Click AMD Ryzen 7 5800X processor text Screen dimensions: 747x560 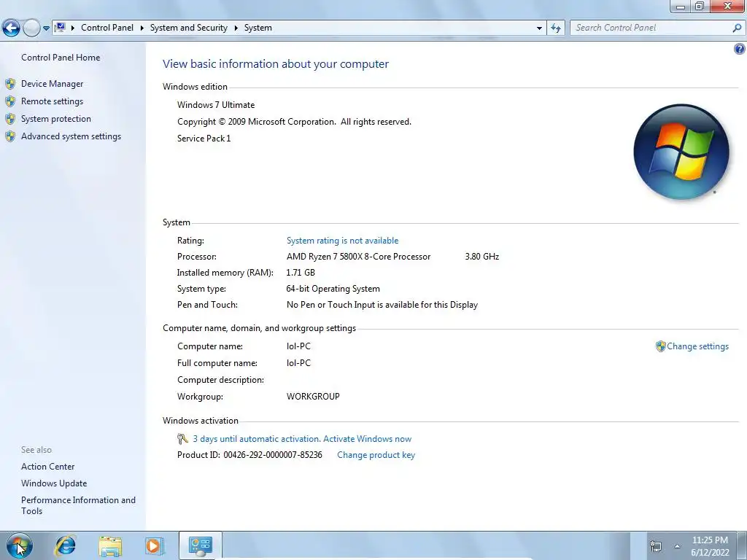point(358,256)
